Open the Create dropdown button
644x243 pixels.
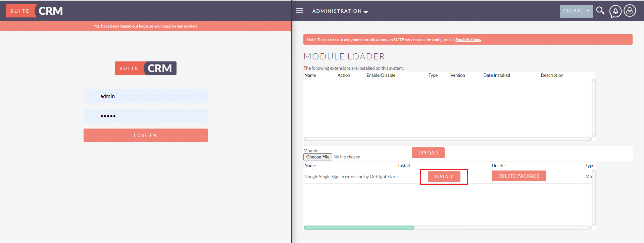coord(576,11)
